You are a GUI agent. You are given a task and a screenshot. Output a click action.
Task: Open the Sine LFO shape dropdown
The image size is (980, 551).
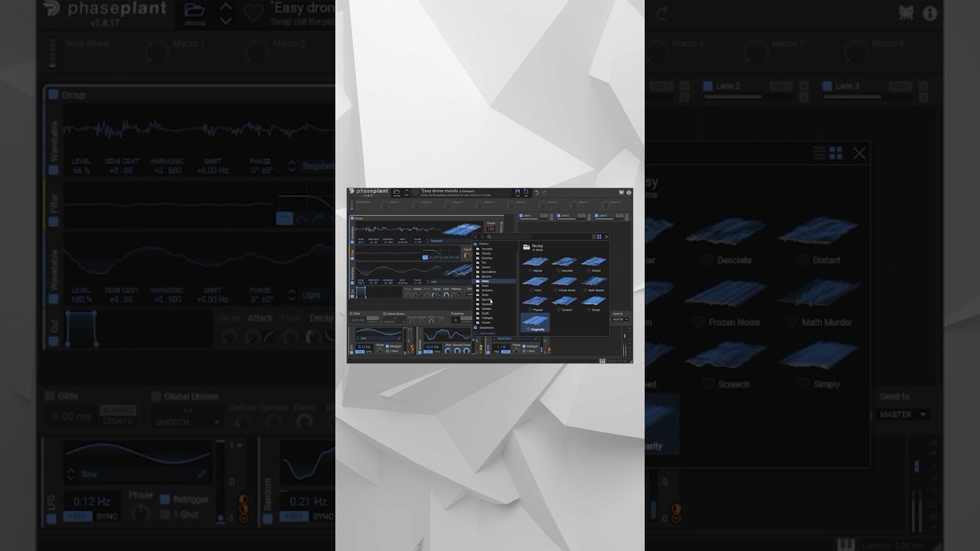point(379,338)
